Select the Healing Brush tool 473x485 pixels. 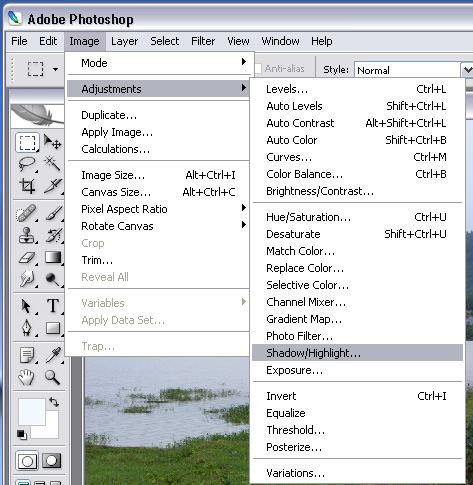pos(27,213)
